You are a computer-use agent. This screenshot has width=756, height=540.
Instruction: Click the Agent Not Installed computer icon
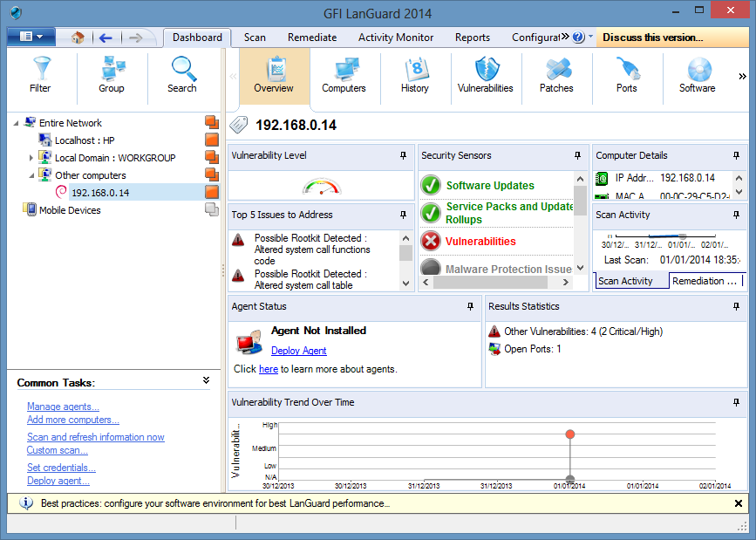pos(249,342)
